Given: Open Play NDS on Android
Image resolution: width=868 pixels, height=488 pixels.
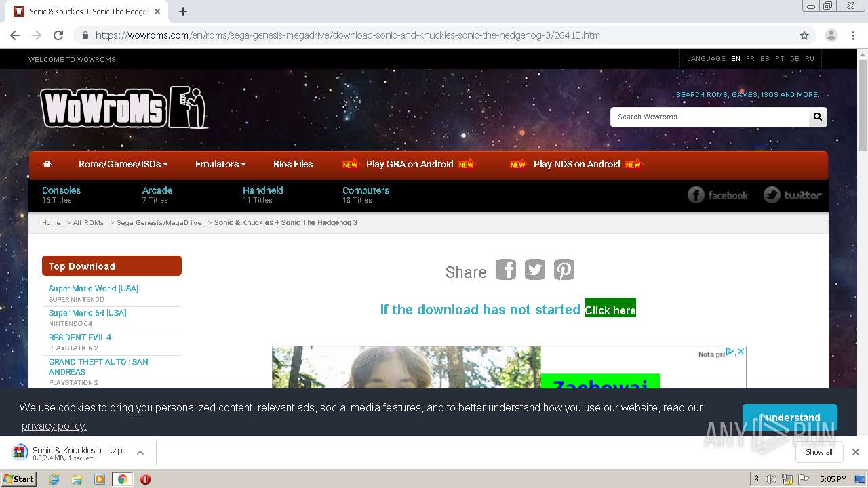Looking at the screenshot, I should (576, 164).
